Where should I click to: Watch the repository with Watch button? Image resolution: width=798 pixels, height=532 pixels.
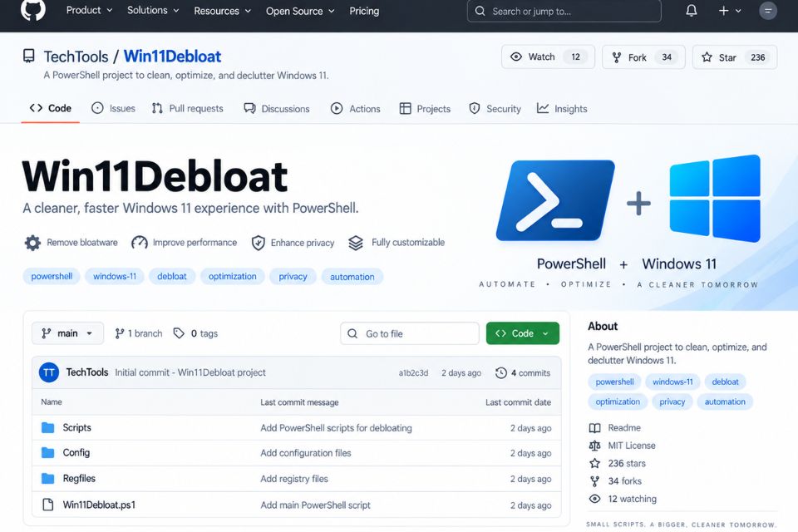[x=548, y=57]
